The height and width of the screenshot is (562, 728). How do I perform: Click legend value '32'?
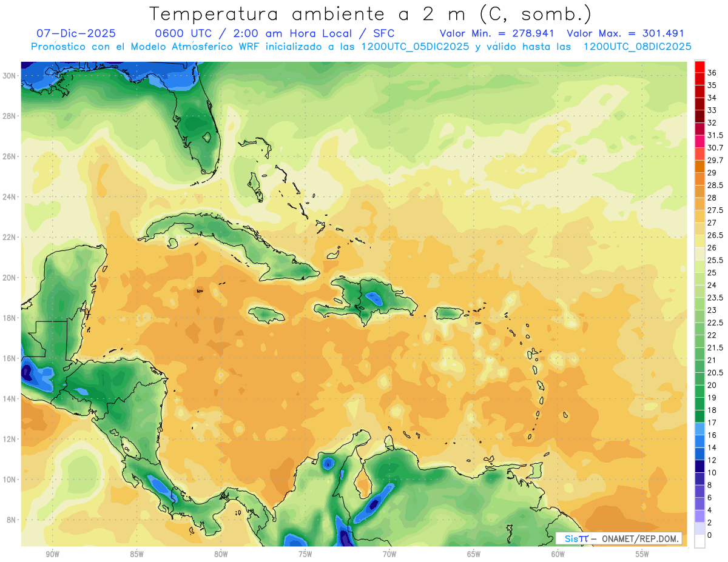pyautogui.click(x=712, y=122)
